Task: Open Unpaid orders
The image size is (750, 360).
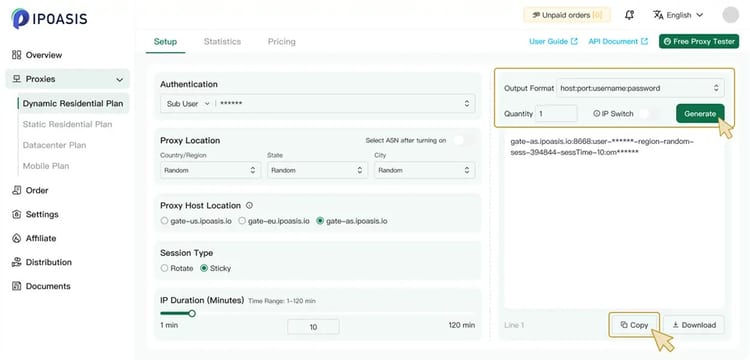Action: [567, 15]
